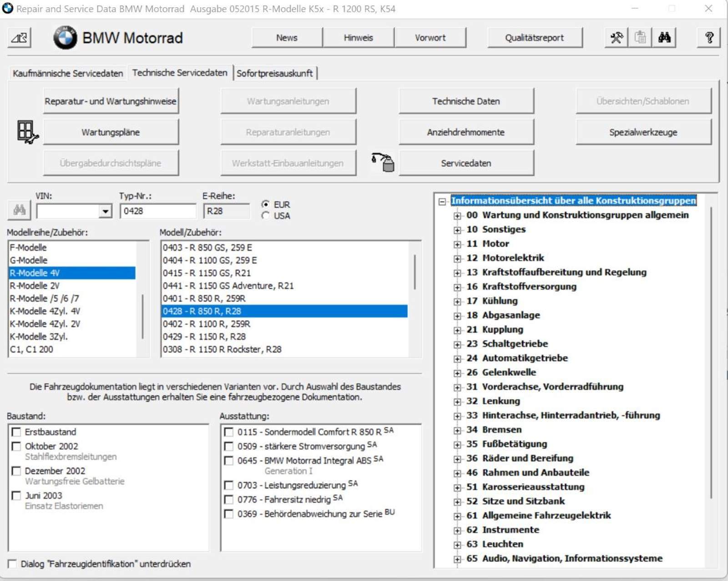Select 36 Räder und Bereifung tree item

pyautogui.click(x=520, y=458)
